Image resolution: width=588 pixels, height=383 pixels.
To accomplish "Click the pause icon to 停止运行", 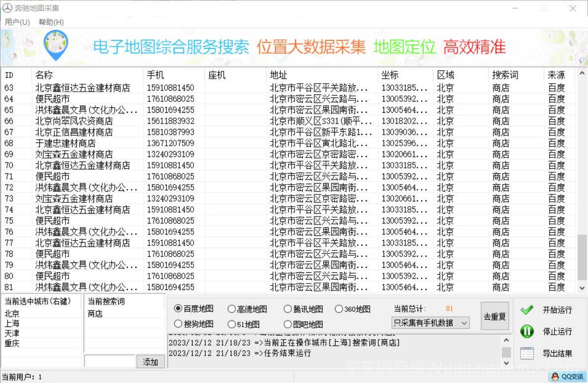I will coord(526,331).
